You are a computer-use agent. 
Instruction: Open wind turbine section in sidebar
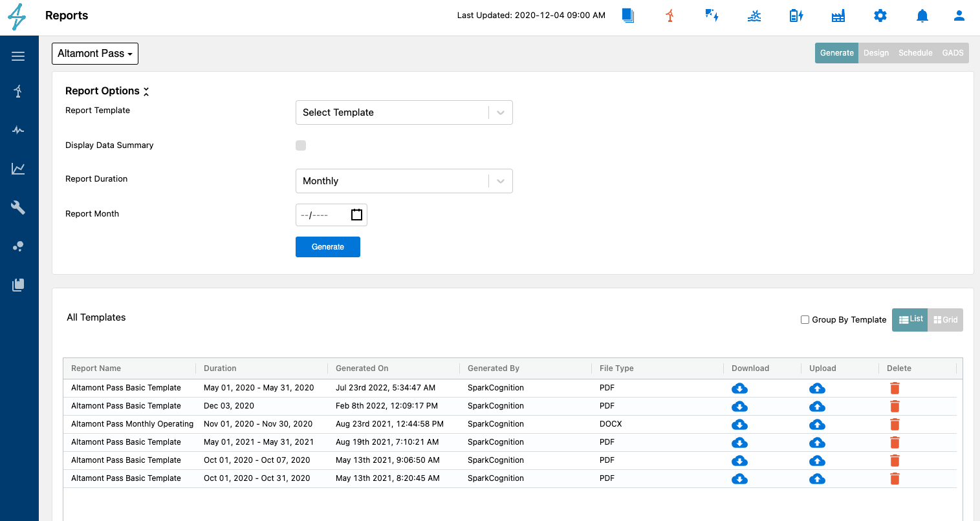[18, 91]
